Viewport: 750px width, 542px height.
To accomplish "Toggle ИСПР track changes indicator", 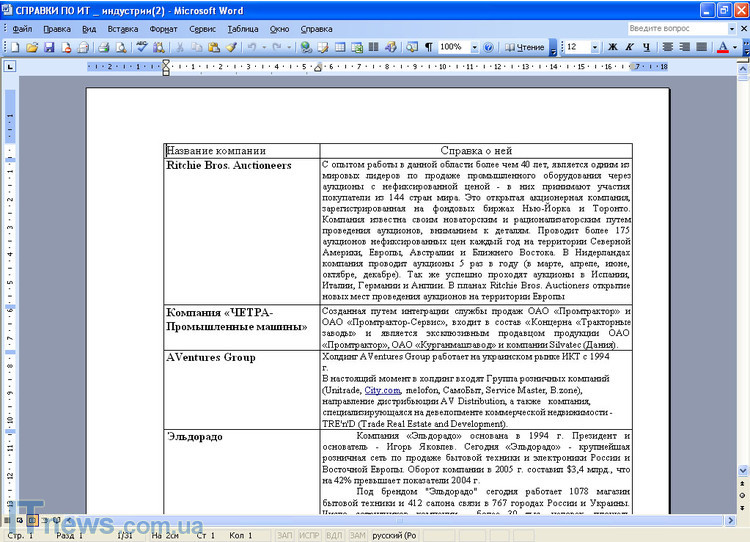I will 309,535.
